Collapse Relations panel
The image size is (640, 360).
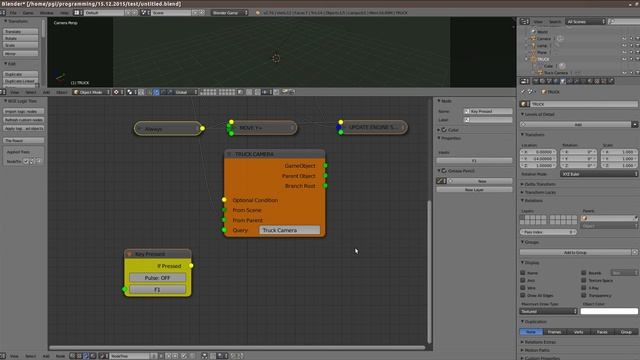[x=532, y=200]
